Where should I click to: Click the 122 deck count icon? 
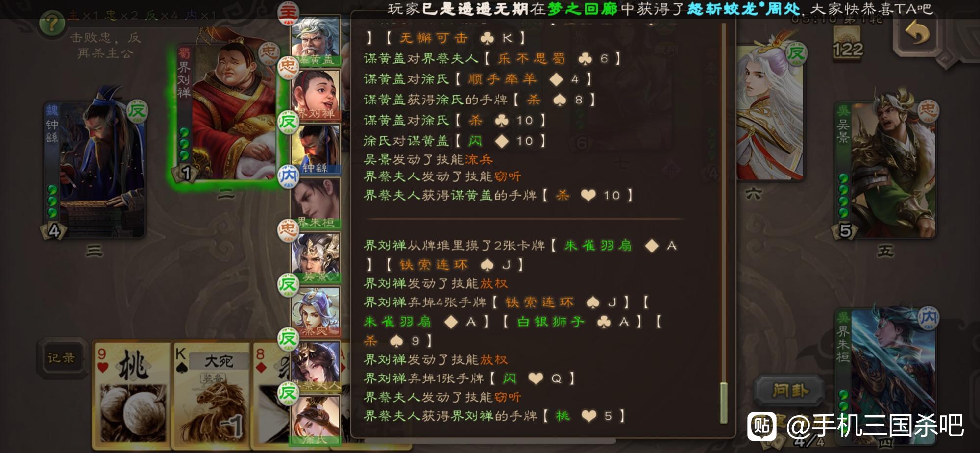[847, 42]
